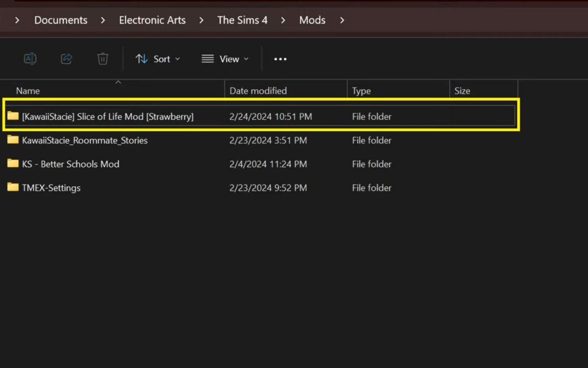Click the date 2/4/2024 11:24 PM
Image resolution: width=588 pixels, height=368 pixels.
point(268,164)
